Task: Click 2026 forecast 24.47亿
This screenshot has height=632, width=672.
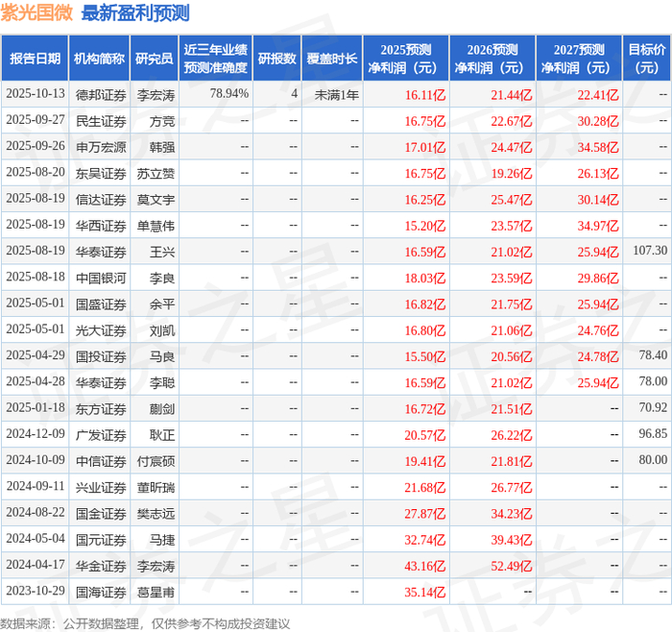Action: (512, 148)
